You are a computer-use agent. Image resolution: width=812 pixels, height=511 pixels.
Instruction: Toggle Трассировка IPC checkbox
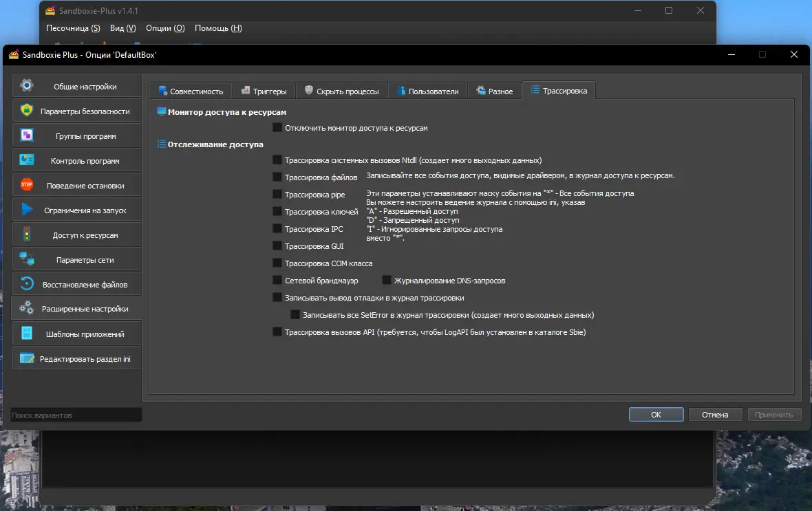(x=277, y=228)
